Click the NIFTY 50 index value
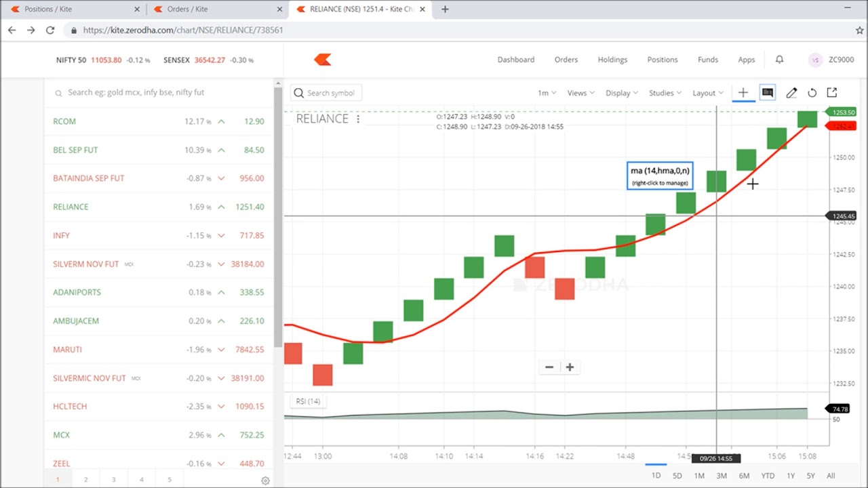 click(106, 60)
